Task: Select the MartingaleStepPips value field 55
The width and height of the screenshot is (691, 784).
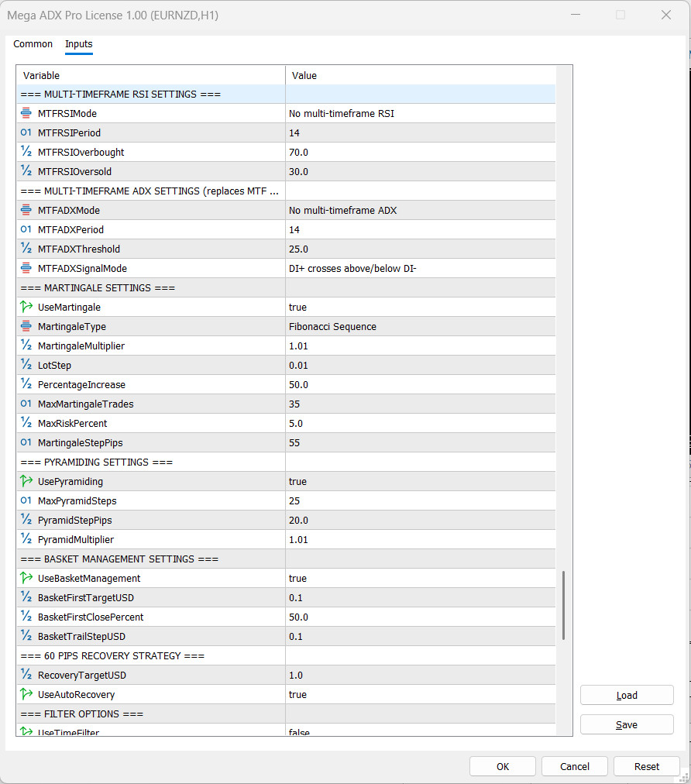Action: coord(420,442)
